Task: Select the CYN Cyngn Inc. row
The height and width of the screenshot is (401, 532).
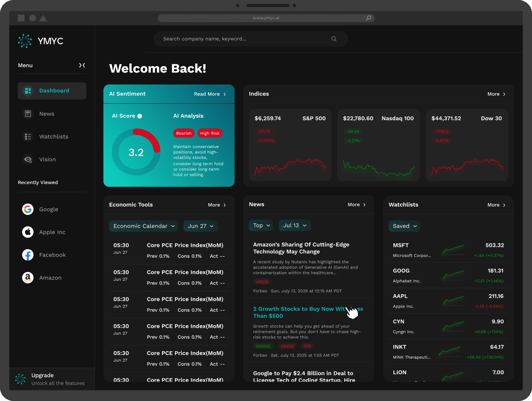Action: click(448, 326)
